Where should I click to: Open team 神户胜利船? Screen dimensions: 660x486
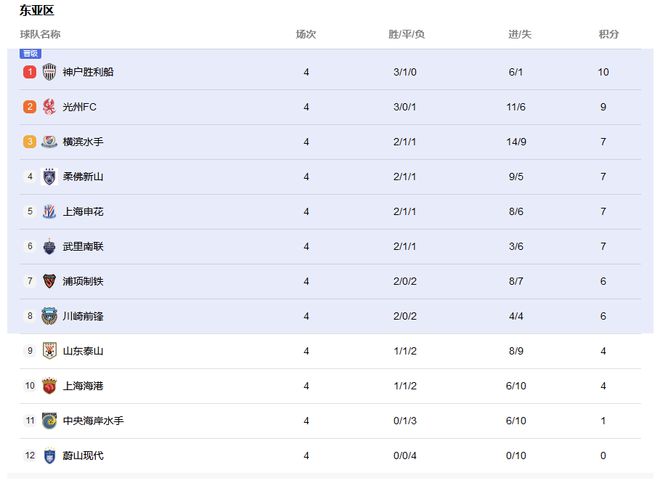tap(88, 72)
